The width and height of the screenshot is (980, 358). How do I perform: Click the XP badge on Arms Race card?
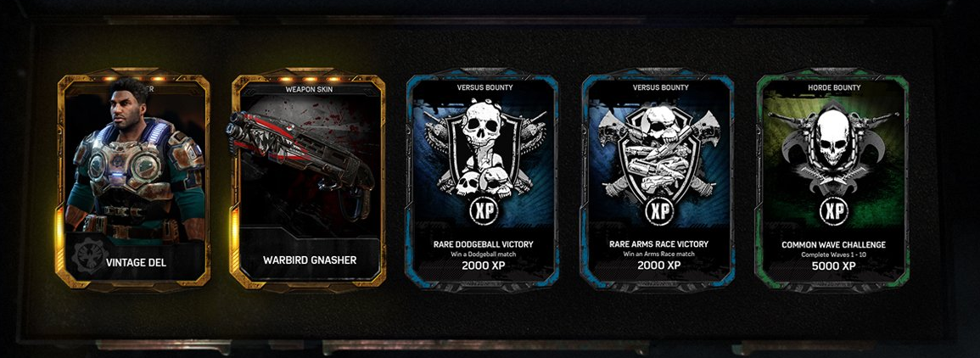point(658,211)
